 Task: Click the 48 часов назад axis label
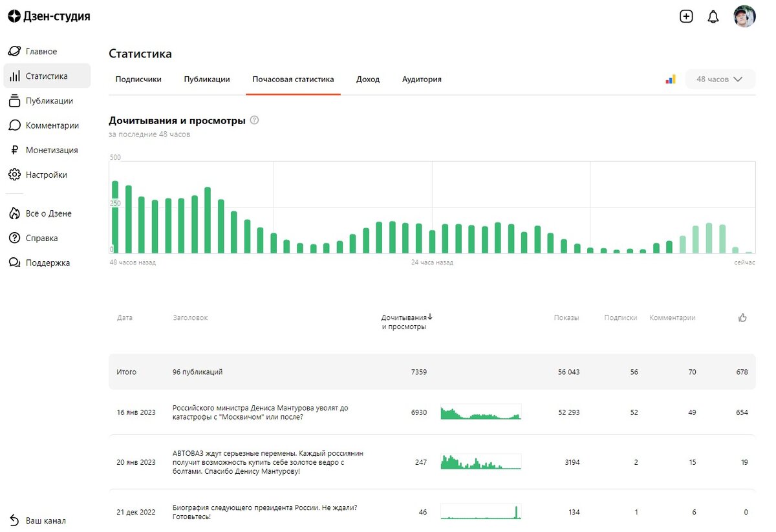(133, 262)
